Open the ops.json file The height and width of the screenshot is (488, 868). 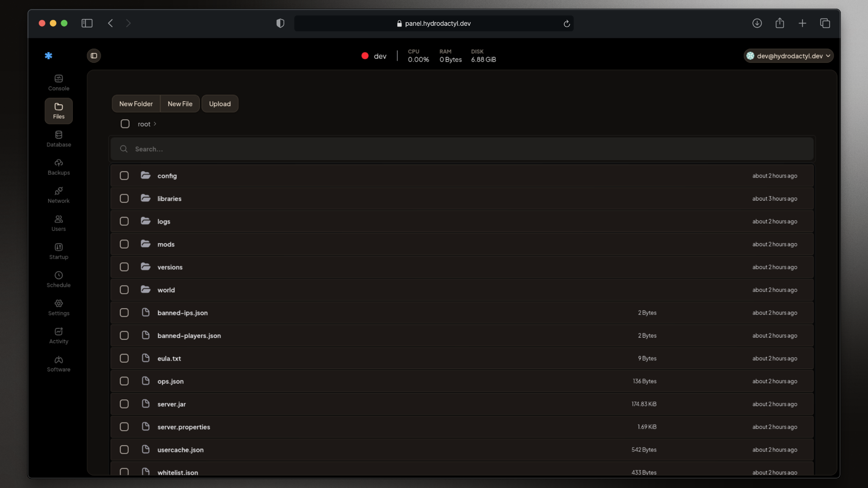click(x=462, y=381)
